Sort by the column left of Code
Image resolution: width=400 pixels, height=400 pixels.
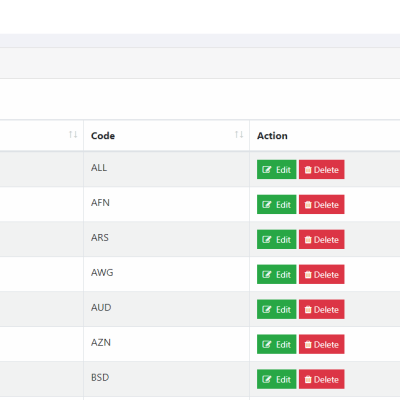point(73,134)
